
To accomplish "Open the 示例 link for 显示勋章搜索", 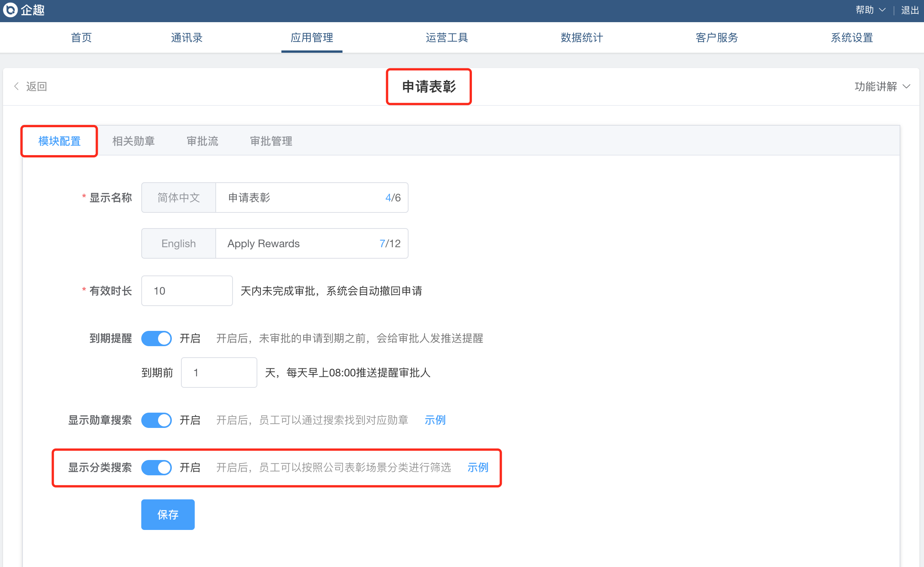I will [435, 420].
